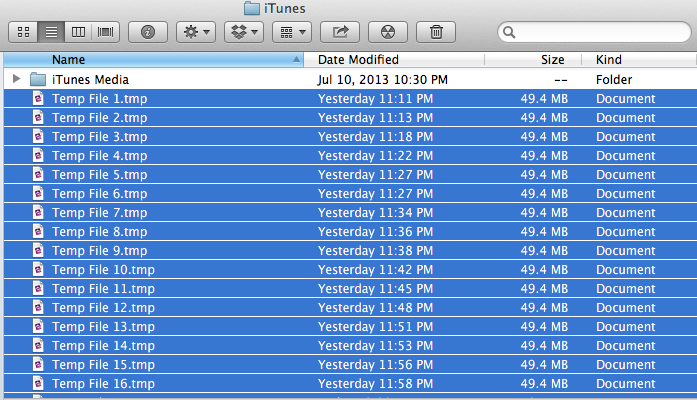Image resolution: width=697 pixels, height=400 pixels.
Task: Sort by Kind column header
Action: tap(639, 60)
